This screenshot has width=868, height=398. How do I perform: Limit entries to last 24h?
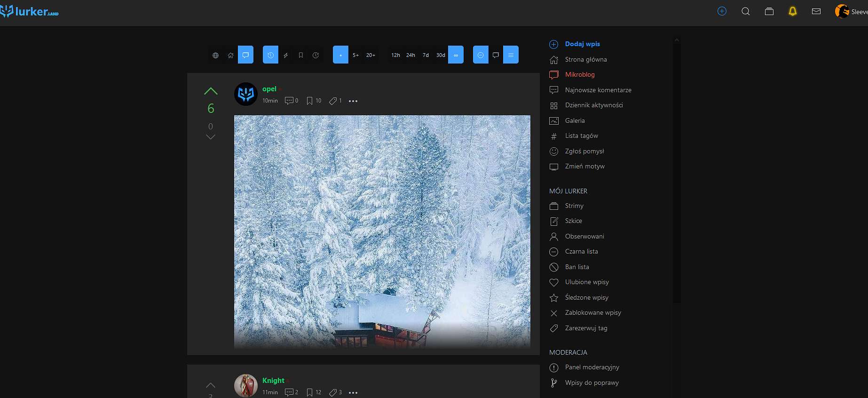tap(410, 55)
